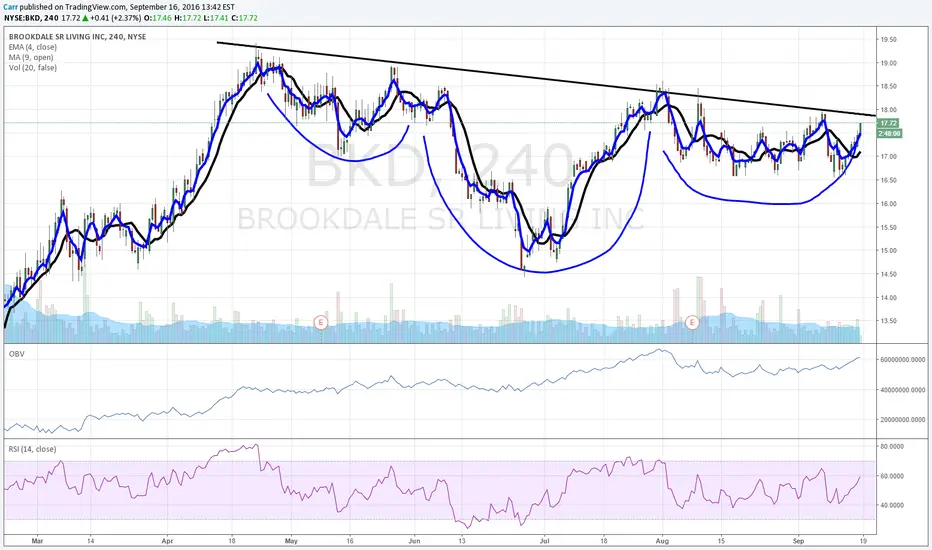932x550 pixels.
Task: Click the "Sep" date axis label
Action: tap(798, 541)
